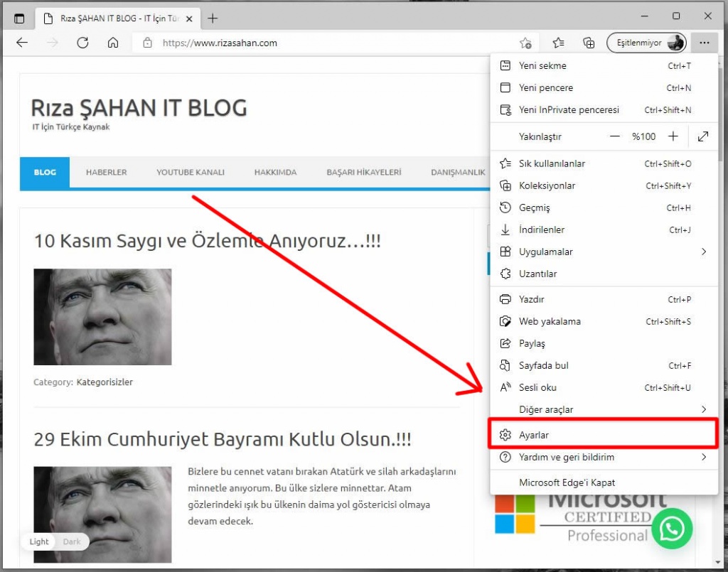This screenshot has height=572, width=728.
Task: Go to the browser home page icon
Action: tap(112, 43)
